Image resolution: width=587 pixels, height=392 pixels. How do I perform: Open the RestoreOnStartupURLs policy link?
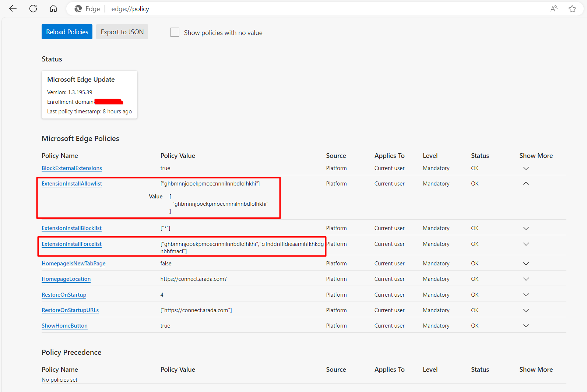tap(70, 310)
